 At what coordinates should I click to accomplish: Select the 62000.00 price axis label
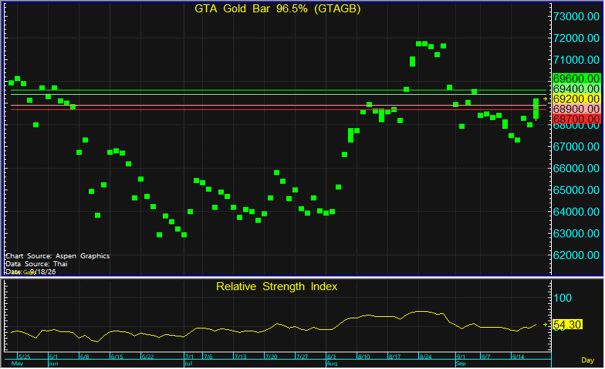coord(576,255)
